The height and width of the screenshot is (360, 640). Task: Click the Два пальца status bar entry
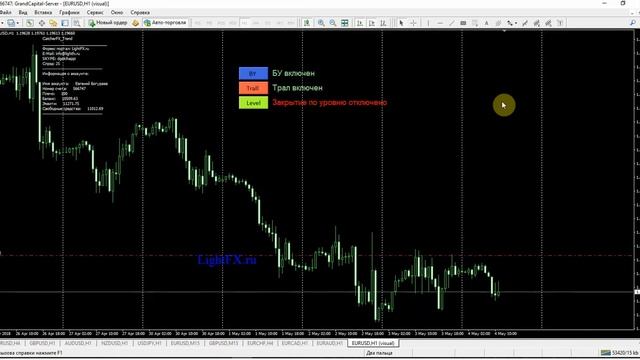coord(379,353)
